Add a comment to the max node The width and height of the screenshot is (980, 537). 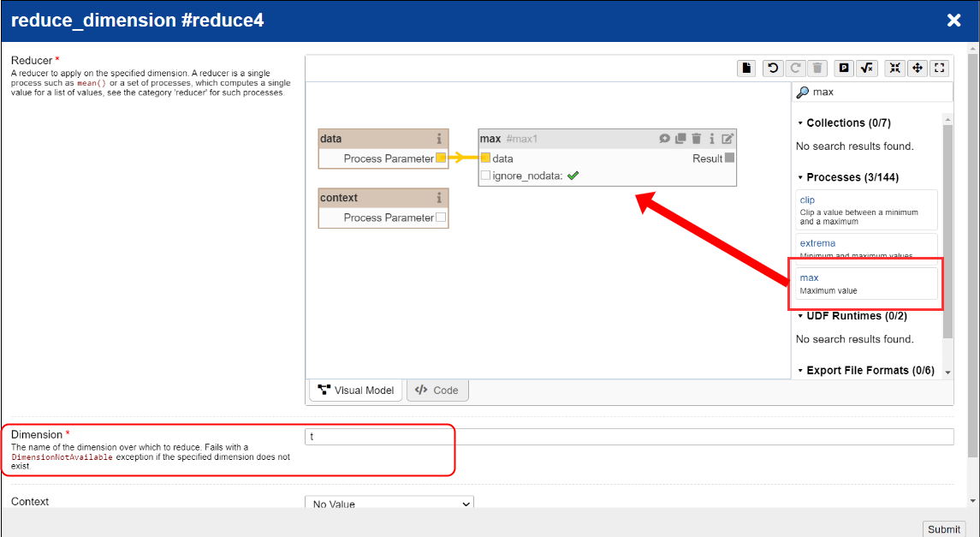(664, 139)
